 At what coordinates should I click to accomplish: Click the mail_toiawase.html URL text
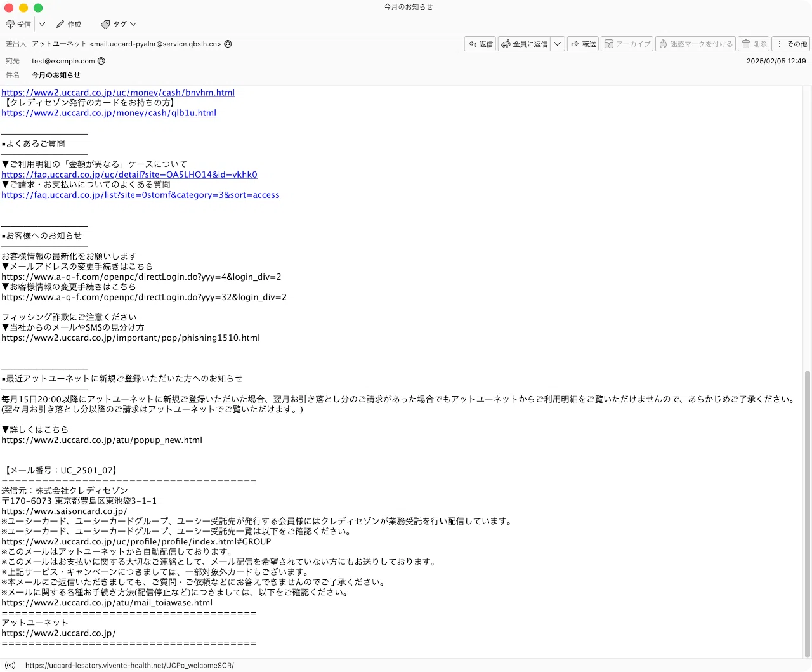107,603
